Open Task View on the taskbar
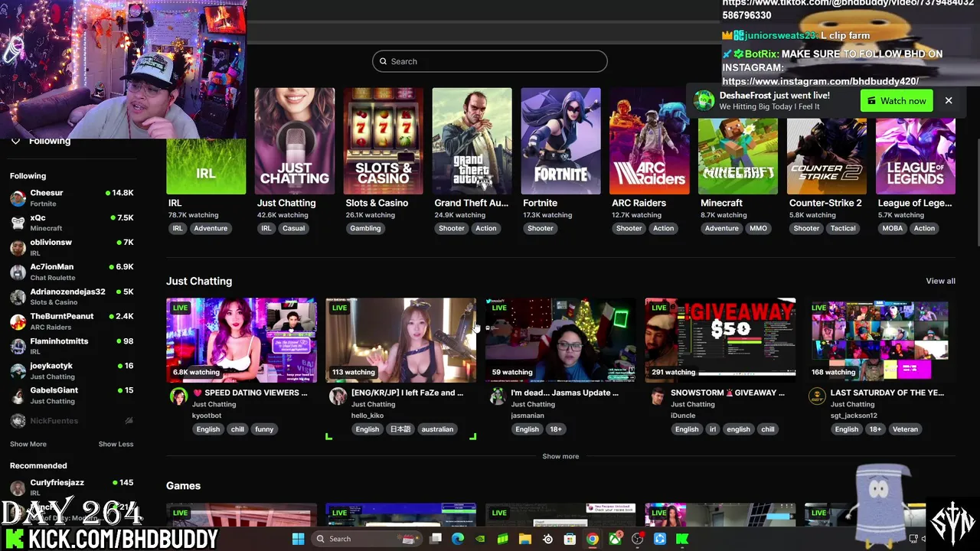Image resolution: width=980 pixels, height=551 pixels. click(x=436, y=539)
